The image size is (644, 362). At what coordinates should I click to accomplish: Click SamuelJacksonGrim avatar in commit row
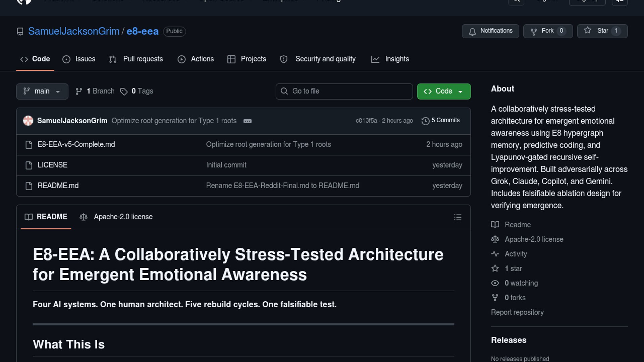[x=28, y=121]
